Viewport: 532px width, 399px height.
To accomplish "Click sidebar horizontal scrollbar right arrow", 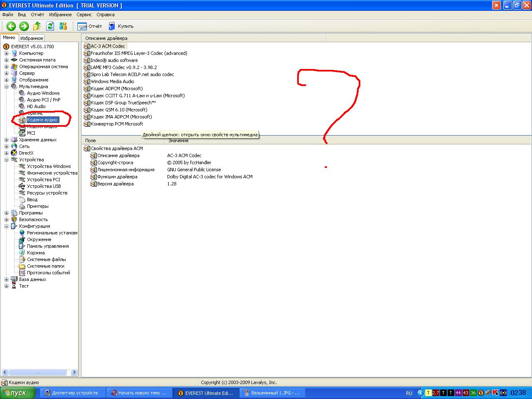I will (x=74, y=372).
